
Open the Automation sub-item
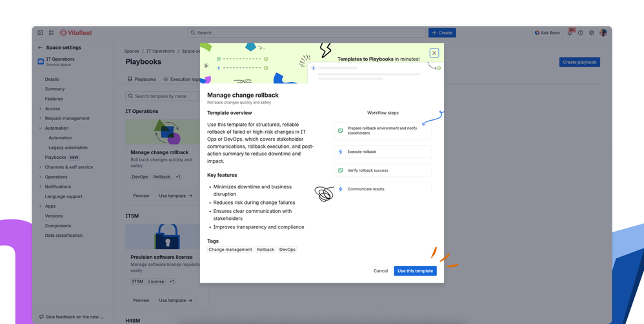tap(61, 138)
